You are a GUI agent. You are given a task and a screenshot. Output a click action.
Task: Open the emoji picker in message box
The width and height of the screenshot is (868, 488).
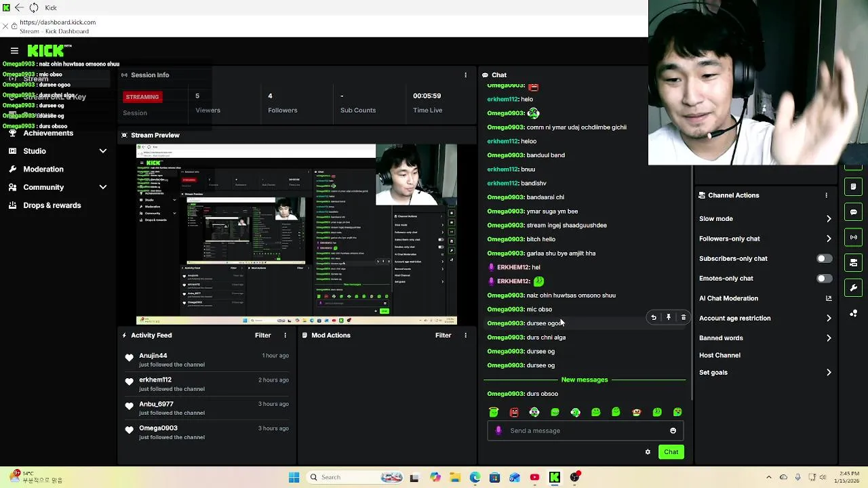pos(673,430)
